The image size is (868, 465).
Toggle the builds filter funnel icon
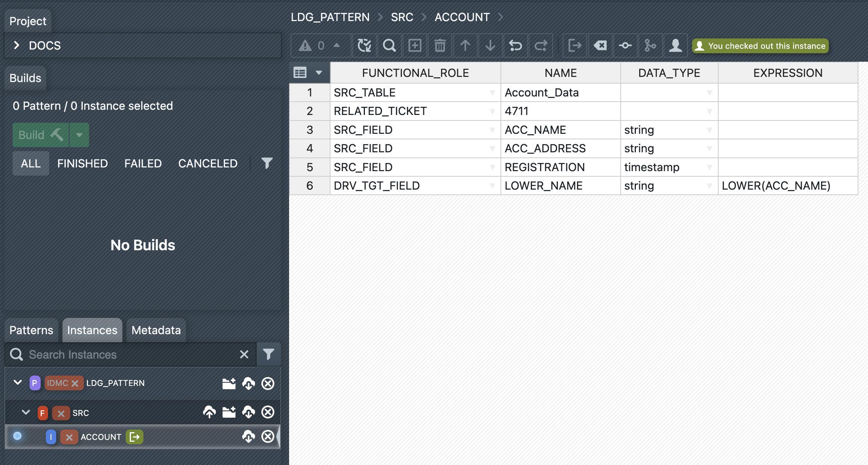267,163
